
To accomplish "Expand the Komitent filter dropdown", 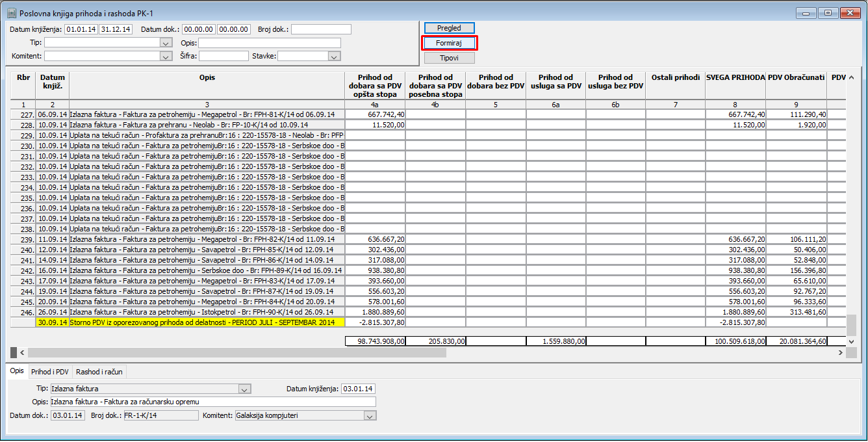I will (164, 56).
